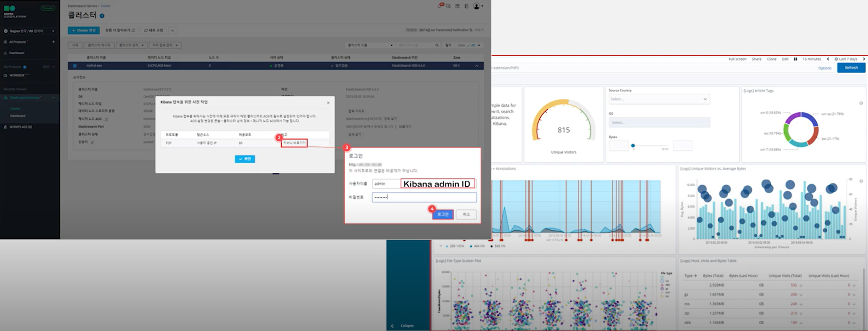868x331 pixels.
Task: Click the arrow beside 249 unique visits
Action: [x=801, y=304]
